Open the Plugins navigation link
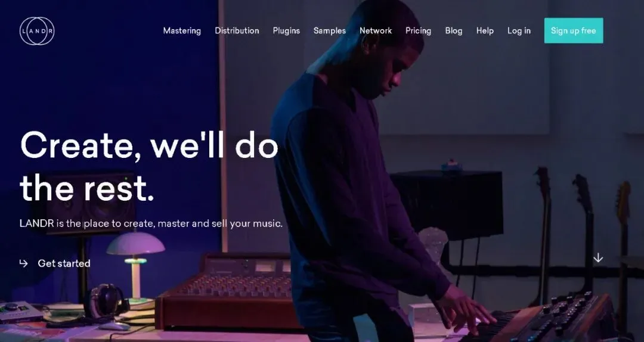Screen dimensions: 644x342 286,31
